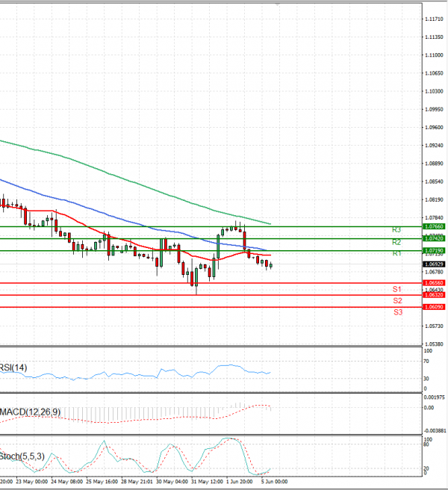Click the 30 May 04:00 time label

pos(172,482)
